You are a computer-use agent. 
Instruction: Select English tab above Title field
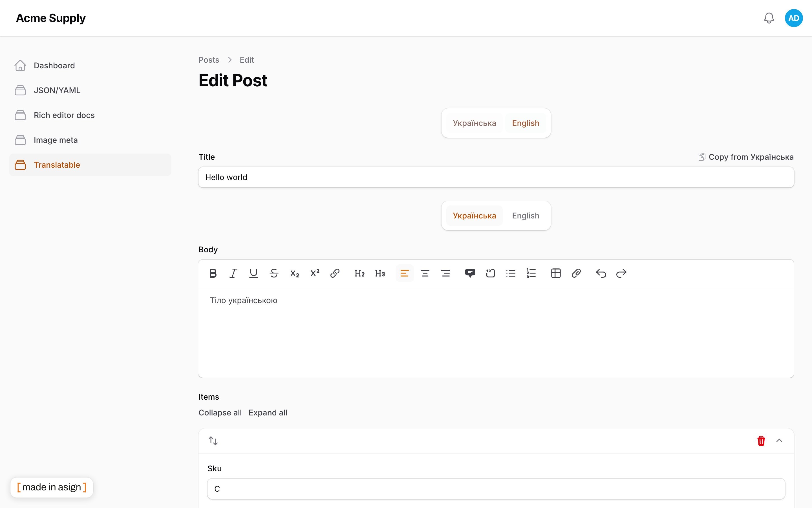[526, 123]
